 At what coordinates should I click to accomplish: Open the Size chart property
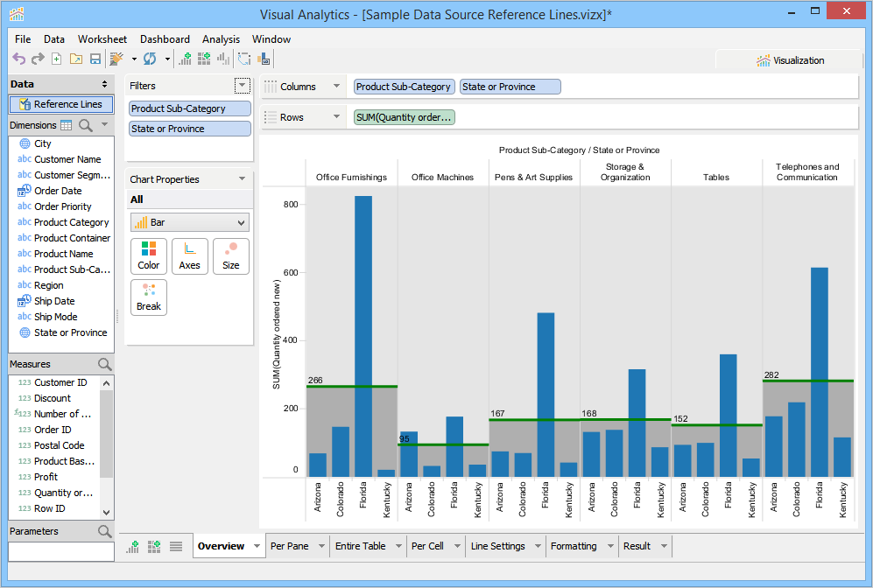click(x=230, y=255)
